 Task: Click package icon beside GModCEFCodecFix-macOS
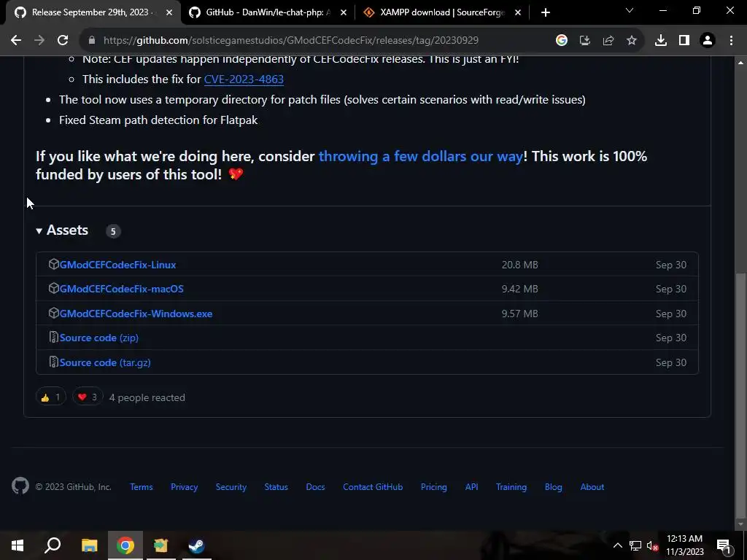(53, 288)
